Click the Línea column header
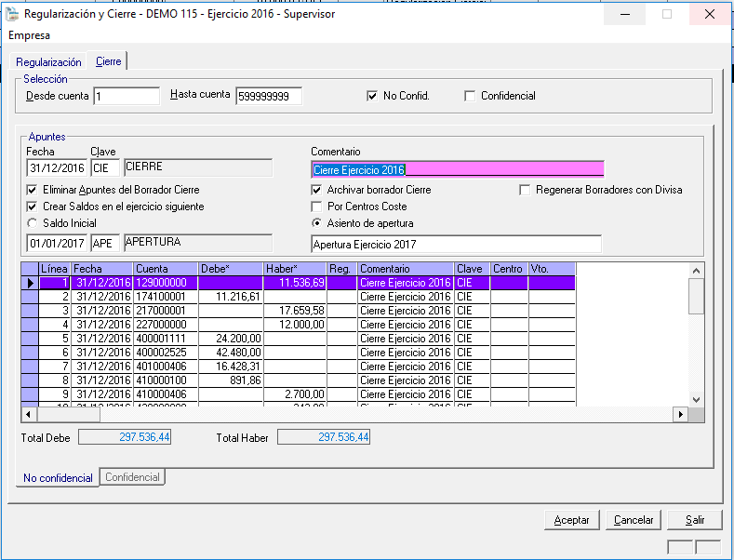734x560 pixels. [54, 269]
